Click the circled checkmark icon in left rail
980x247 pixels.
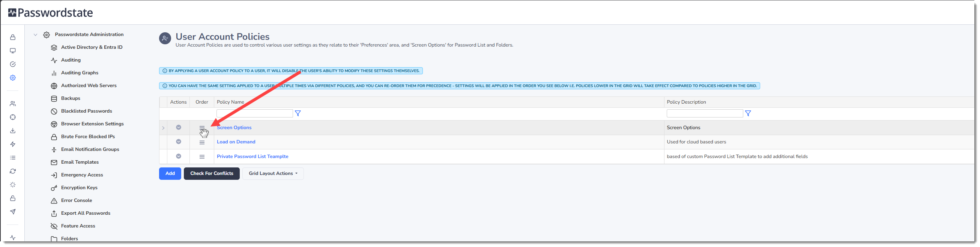pyautogui.click(x=12, y=64)
